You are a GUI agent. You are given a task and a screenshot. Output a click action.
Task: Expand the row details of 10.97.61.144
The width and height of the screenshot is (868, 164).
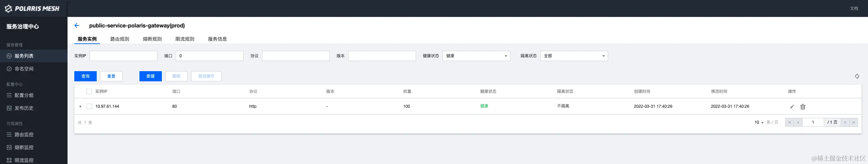click(80, 106)
